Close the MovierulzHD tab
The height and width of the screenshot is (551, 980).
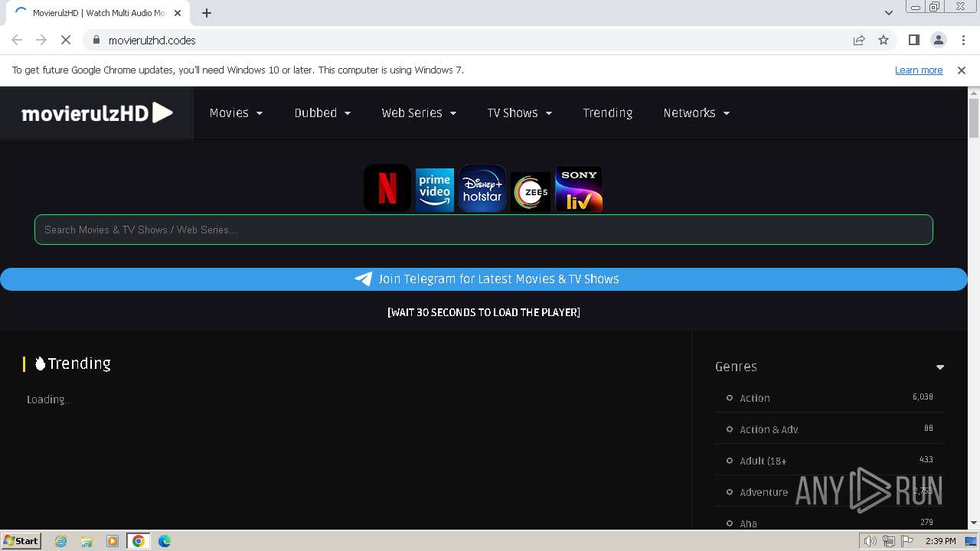(x=178, y=13)
